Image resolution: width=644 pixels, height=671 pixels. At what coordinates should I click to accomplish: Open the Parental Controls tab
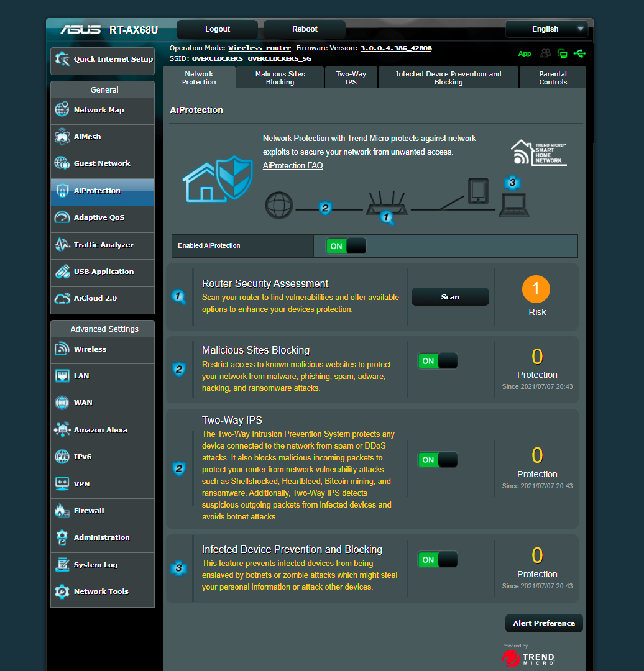(553, 78)
